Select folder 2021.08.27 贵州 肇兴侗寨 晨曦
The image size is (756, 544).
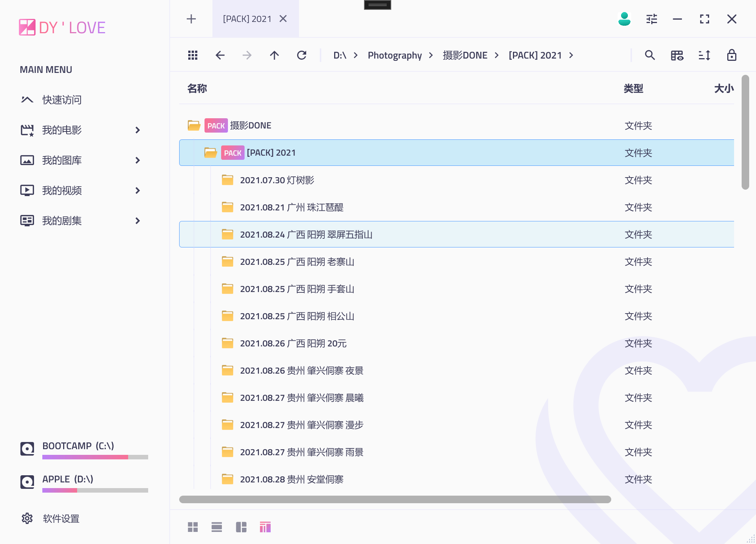tap(457, 397)
